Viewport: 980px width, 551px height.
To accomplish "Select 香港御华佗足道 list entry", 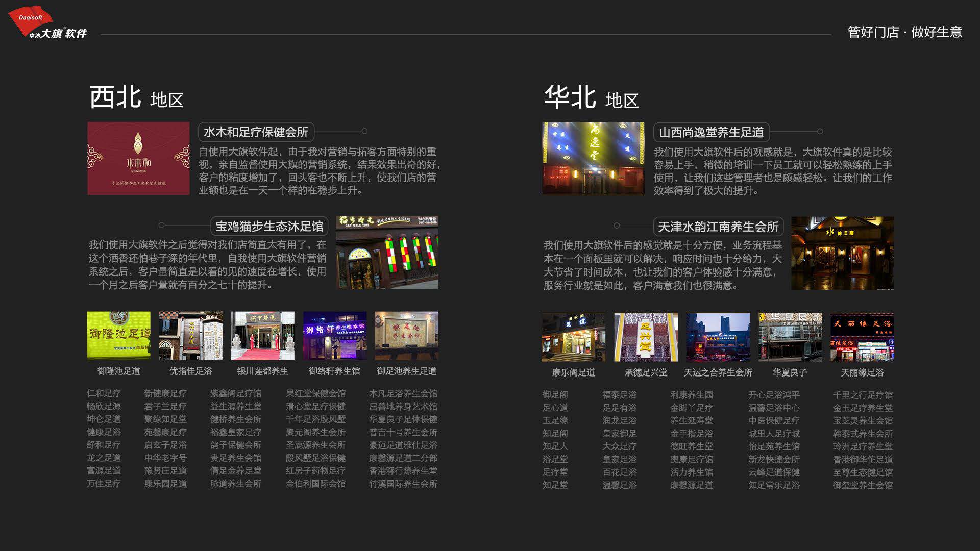I will pyautogui.click(x=863, y=459).
